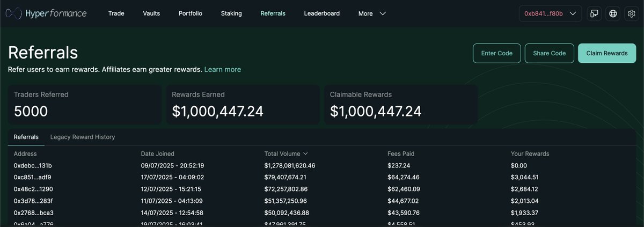Viewport: 644px width, 227px height.
Task: Click the Traders Referred 5000 card
Action: pyautogui.click(x=84, y=105)
